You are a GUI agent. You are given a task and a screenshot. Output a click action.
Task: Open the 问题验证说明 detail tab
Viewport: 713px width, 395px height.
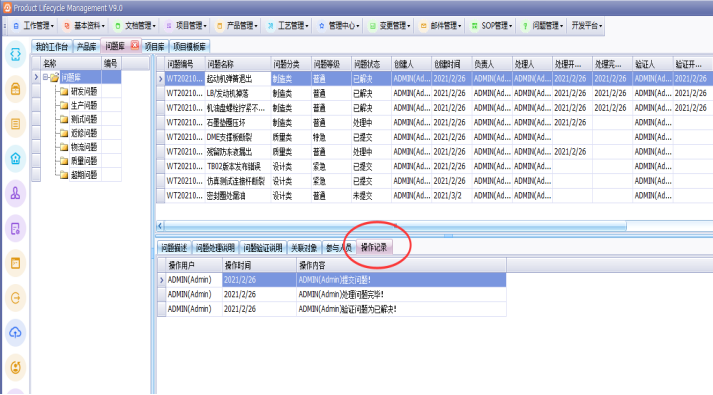pyautogui.click(x=263, y=248)
